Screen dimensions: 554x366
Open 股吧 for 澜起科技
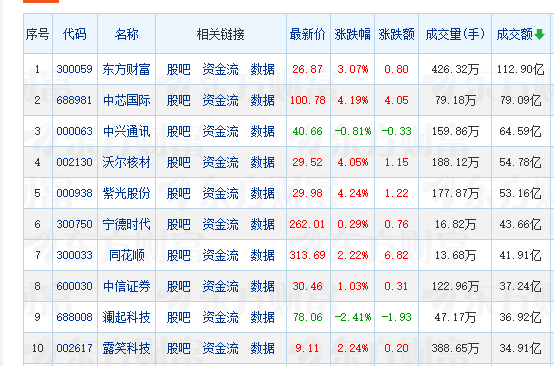[x=178, y=317]
